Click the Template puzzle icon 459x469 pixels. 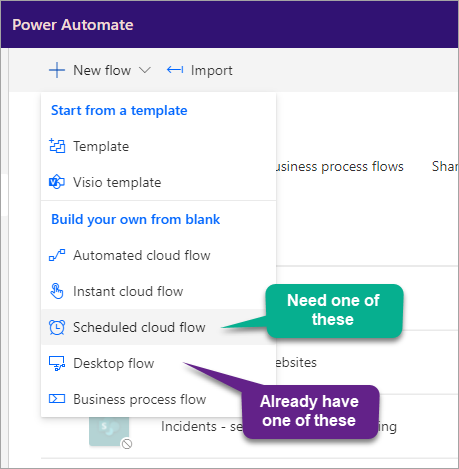click(x=57, y=146)
